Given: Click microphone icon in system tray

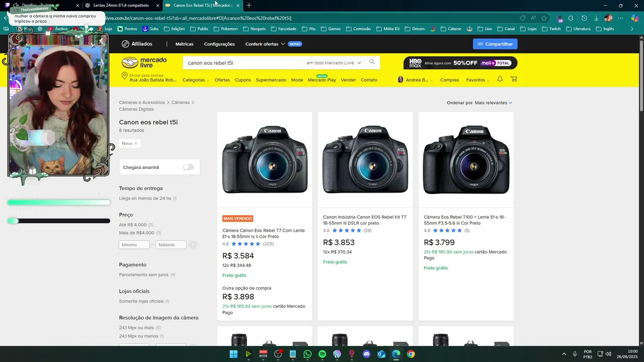Looking at the screenshot, I should pyautogui.click(x=574, y=354).
